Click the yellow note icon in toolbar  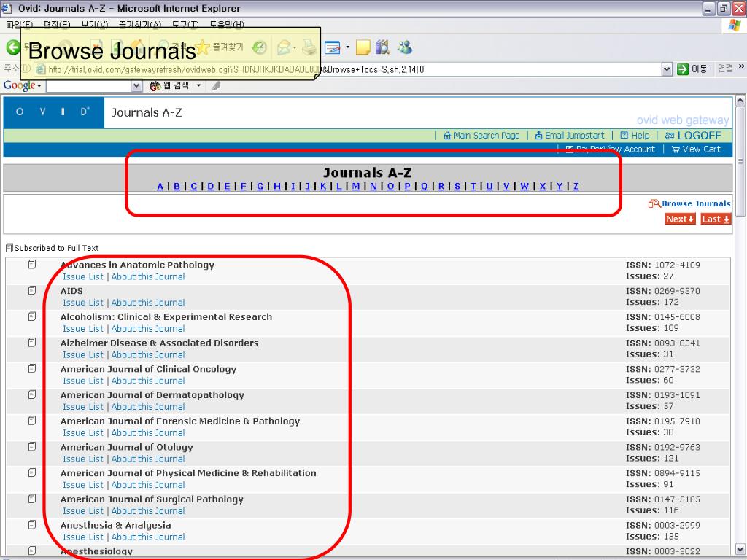[363, 48]
